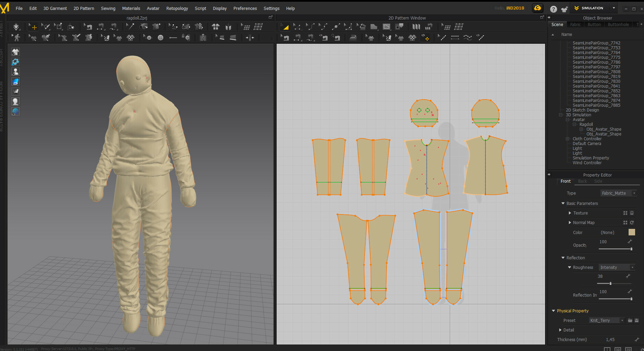Screen dimensions: 644x351
Task: Click the help question mark icon
Action: 554,9
